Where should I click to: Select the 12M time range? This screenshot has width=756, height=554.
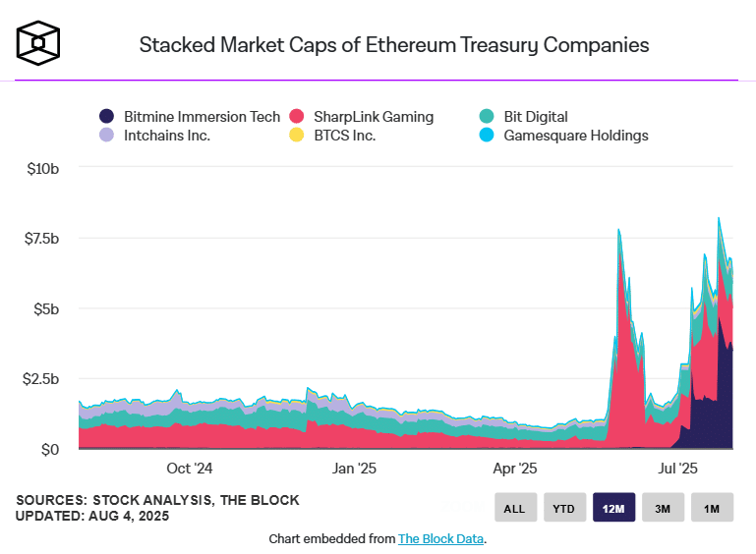click(x=613, y=508)
